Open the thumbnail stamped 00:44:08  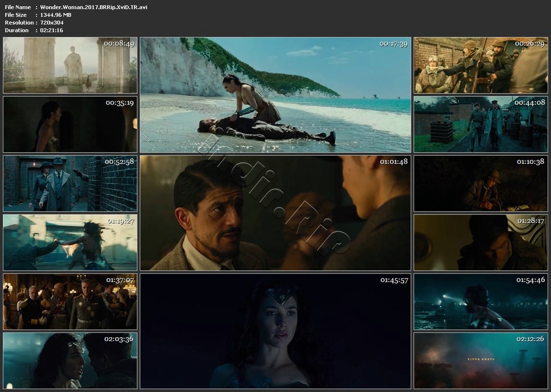point(481,124)
